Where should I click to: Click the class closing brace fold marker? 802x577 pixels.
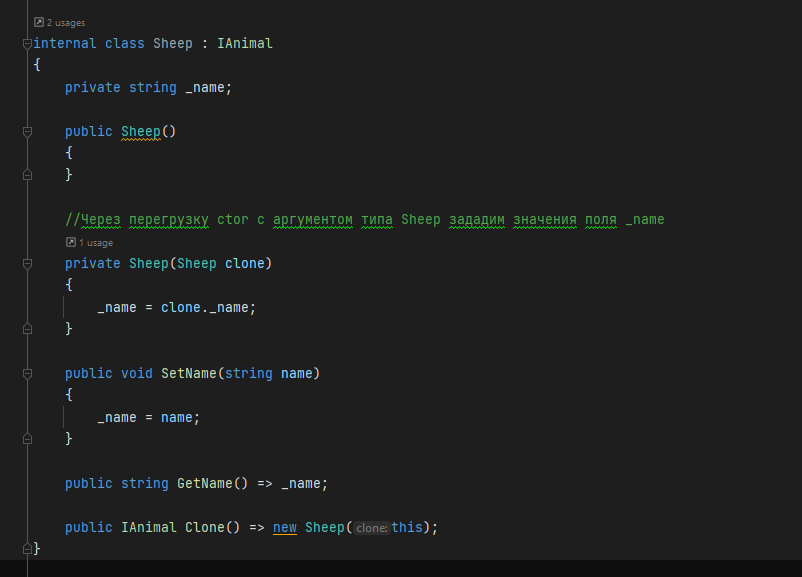click(28, 549)
